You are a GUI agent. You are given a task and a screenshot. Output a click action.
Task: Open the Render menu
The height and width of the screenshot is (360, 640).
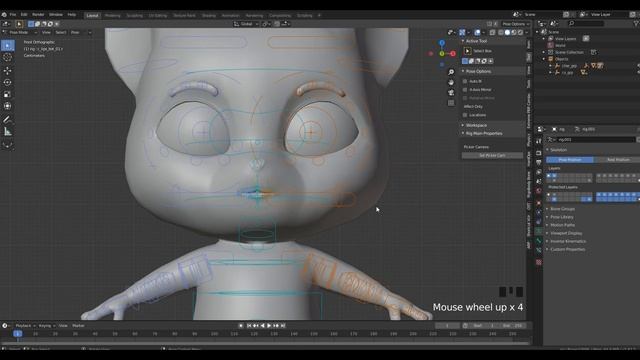click(x=38, y=15)
